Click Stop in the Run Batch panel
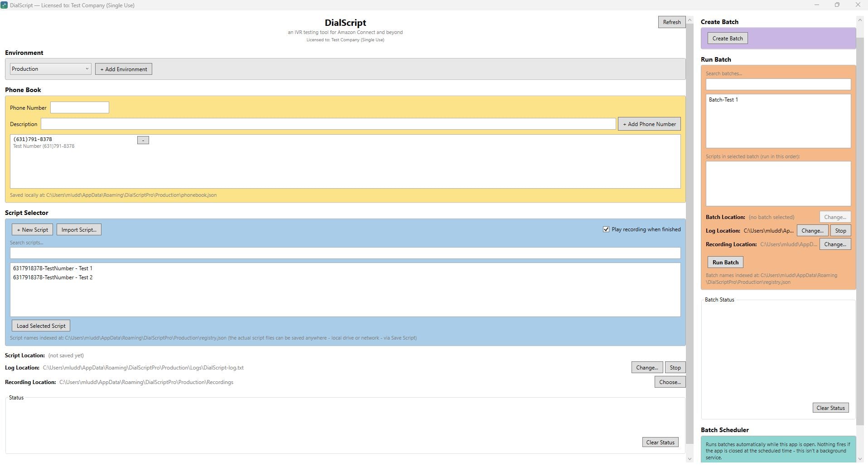868x467 pixels. click(x=840, y=231)
